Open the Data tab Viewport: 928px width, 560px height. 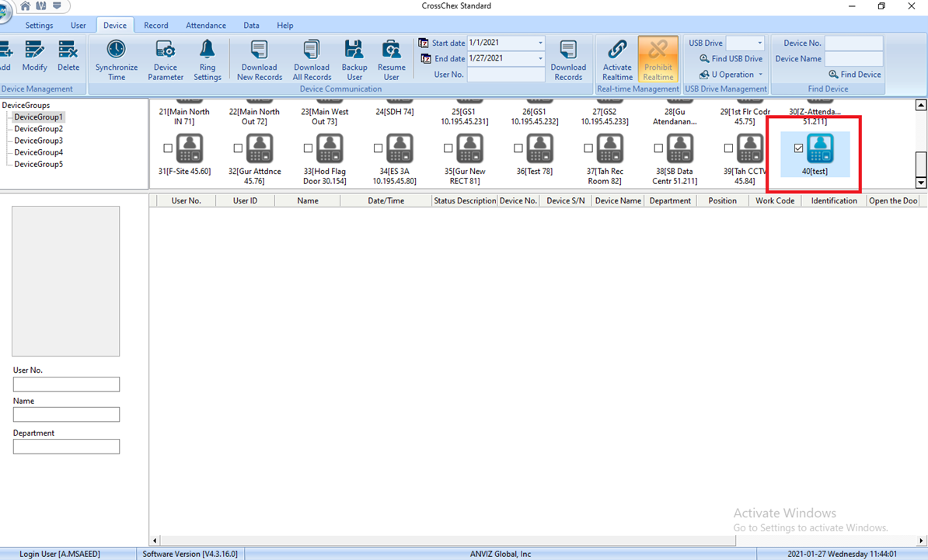251,26
